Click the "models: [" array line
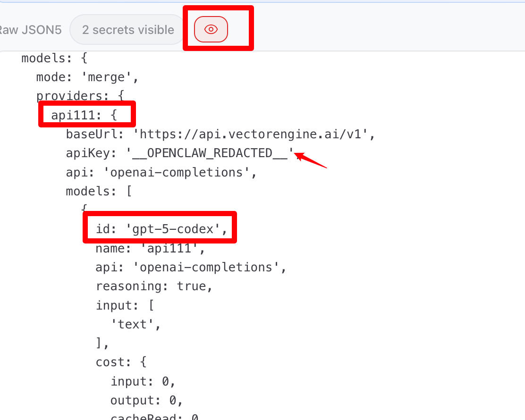Image resolution: width=525 pixels, height=420 pixels. pos(98,191)
